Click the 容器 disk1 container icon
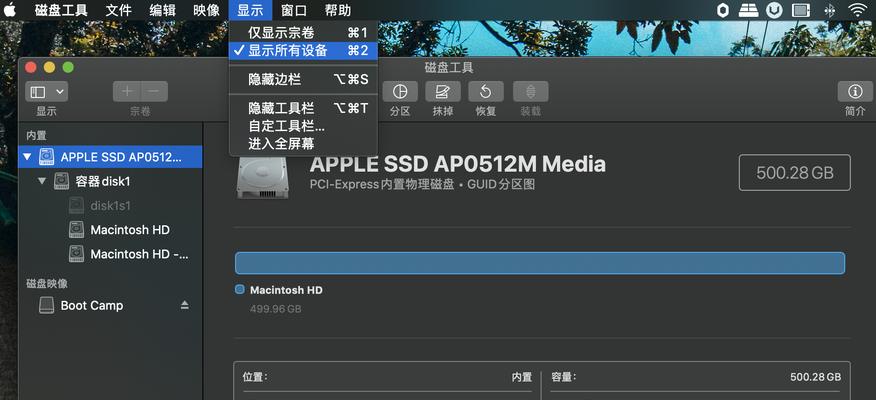 (61, 181)
